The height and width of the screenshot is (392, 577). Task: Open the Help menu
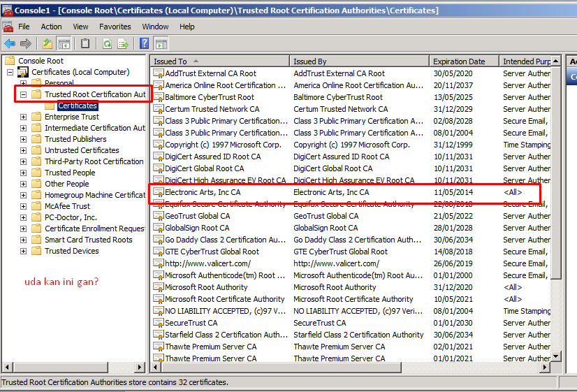(x=187, y=27)
